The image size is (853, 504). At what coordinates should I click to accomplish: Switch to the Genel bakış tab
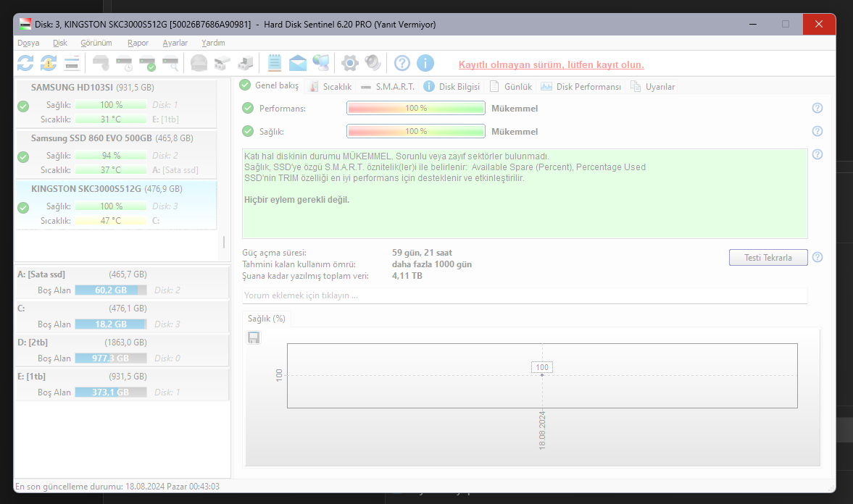pos(270,85)
